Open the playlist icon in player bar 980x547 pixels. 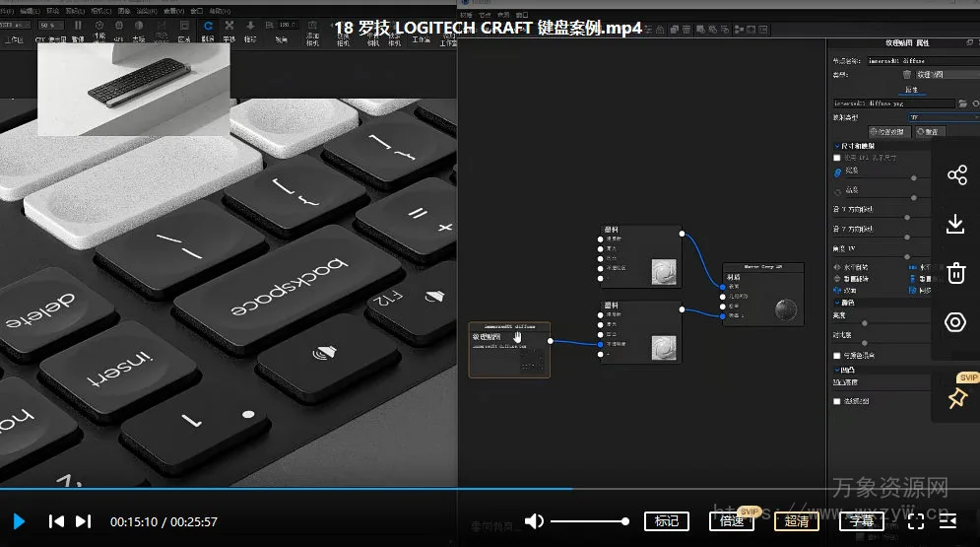click(947, 521)
